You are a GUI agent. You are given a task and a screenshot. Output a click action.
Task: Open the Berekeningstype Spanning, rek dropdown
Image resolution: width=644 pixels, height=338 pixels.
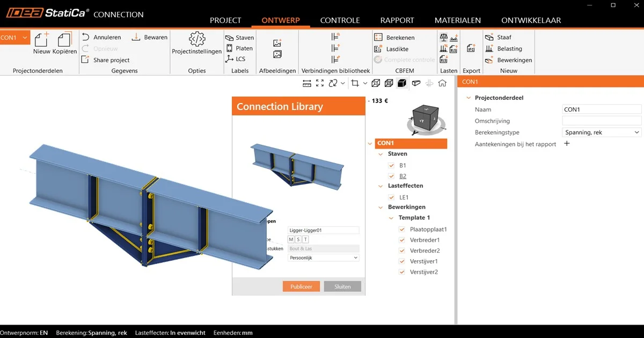tap(602, 132)
